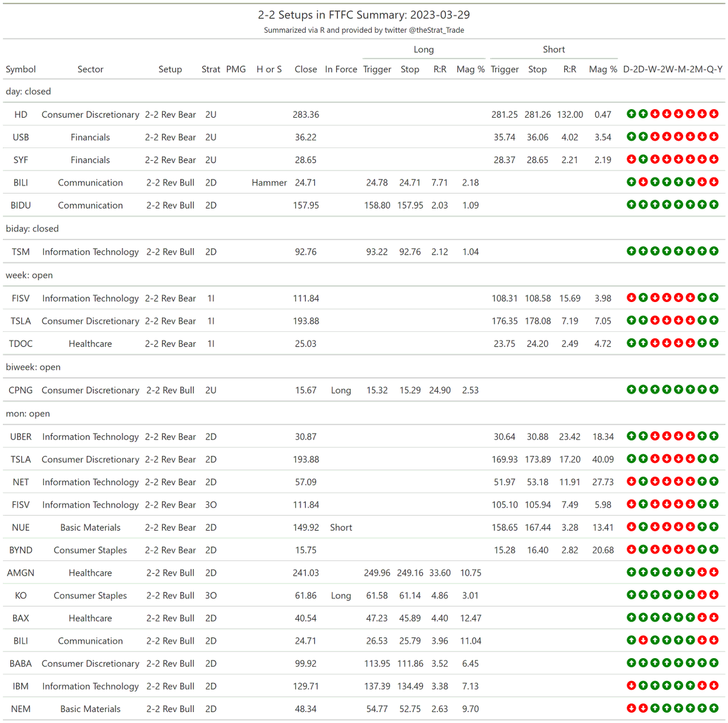The height and width of the screenshot is (723, 728).
Task: Click the 132.00 R:R value for HD
Action: point(570,115)
